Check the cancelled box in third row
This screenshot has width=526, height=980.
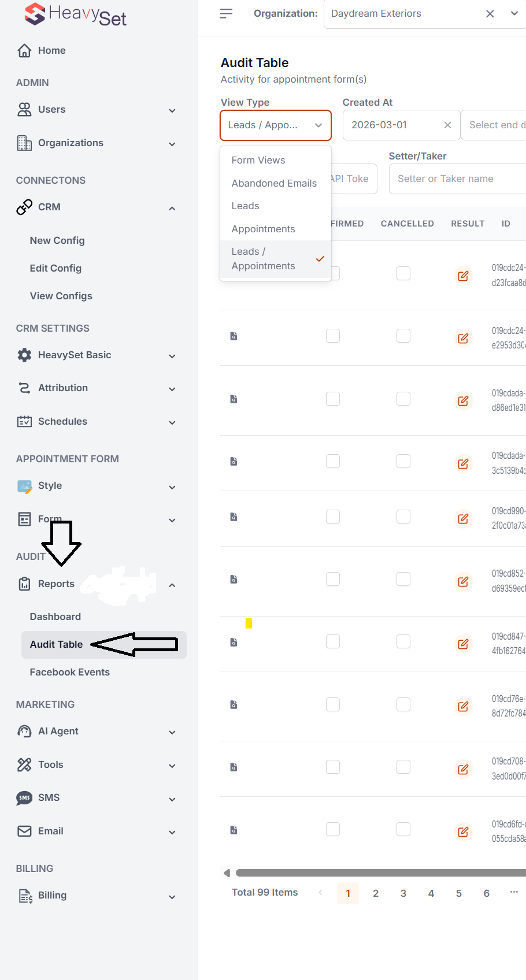403,399
